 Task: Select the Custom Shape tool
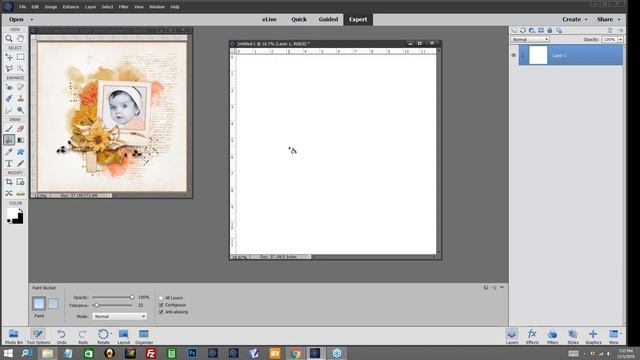point(20,152)
